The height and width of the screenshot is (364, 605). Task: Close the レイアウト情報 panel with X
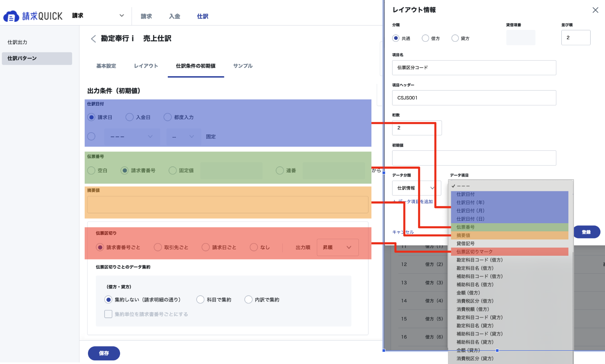(x=595, y=10)
